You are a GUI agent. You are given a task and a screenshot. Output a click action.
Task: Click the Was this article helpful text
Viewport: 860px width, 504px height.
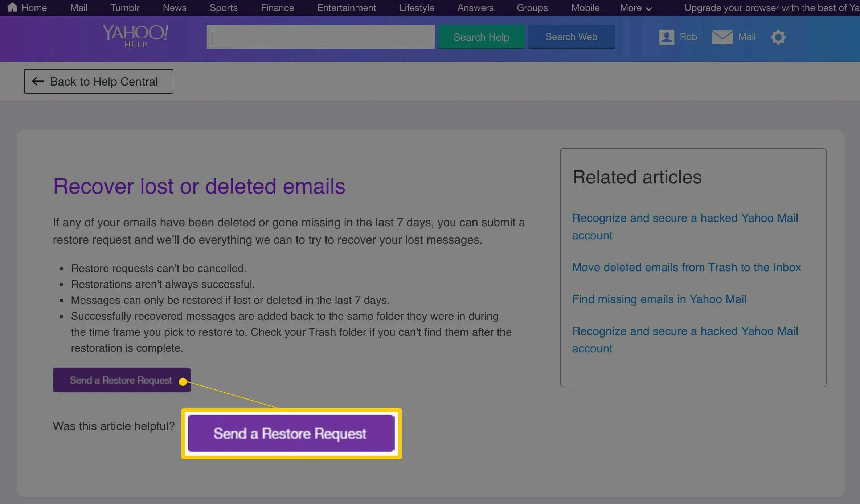pyautogui.click(x=114, y=426)
